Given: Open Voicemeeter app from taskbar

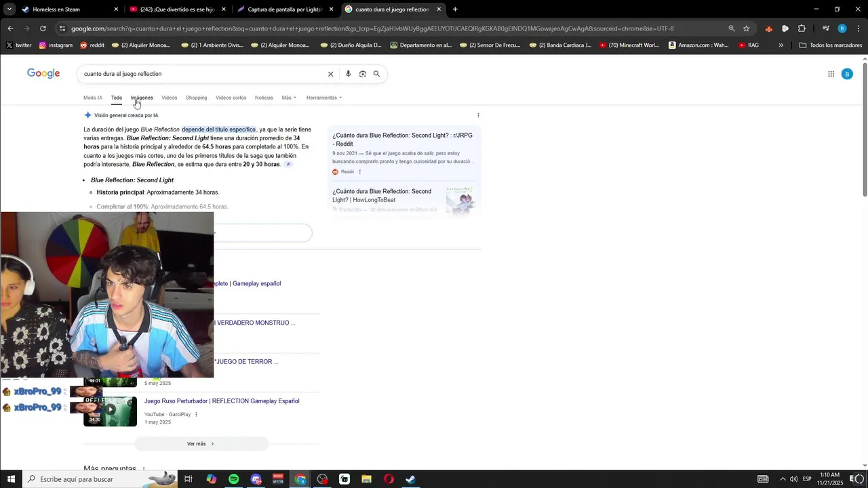Looking at the screenshot, I should click(x=277, y=479).
